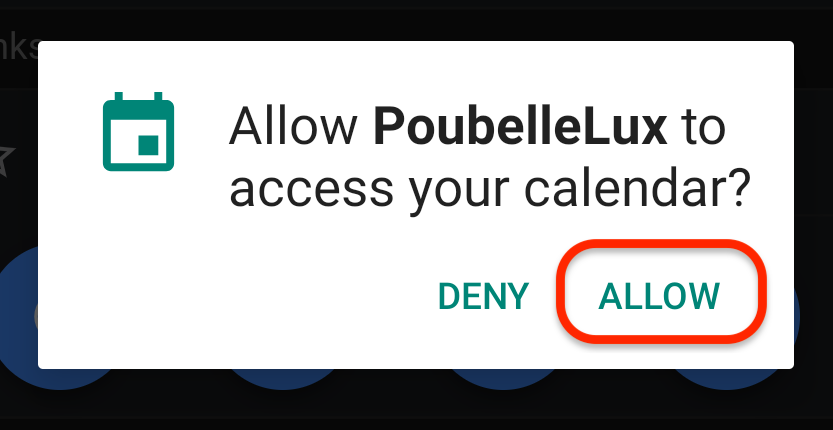The height and width of the screenshot is (430, 833).
Task: Tap second blue circle peeking below dialog
Action: pyautogui.click(x=283, y=380)
